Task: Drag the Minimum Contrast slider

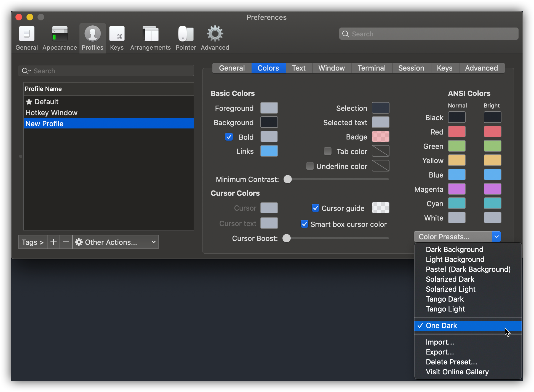Action: click(x=288, y=179)
